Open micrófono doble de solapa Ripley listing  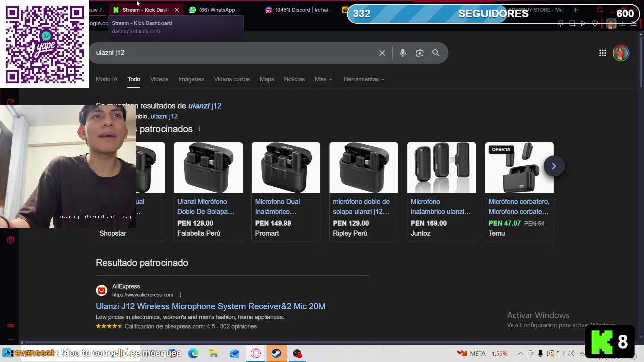click(x=361, y=206)
